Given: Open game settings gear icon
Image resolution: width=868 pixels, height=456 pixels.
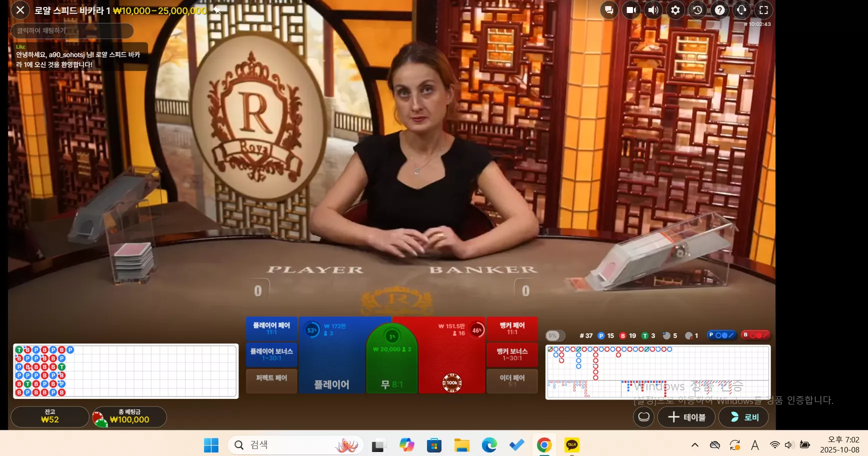Looking at the screenshot, I should pyautogui.click(x=675, y=10).
